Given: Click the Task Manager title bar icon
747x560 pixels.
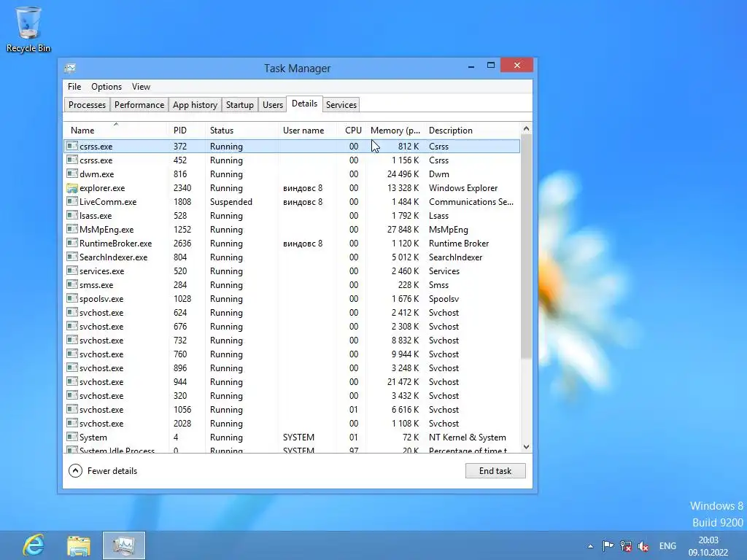Looking at the screenshot, I should pyautogui.click(x=71, y=68).
